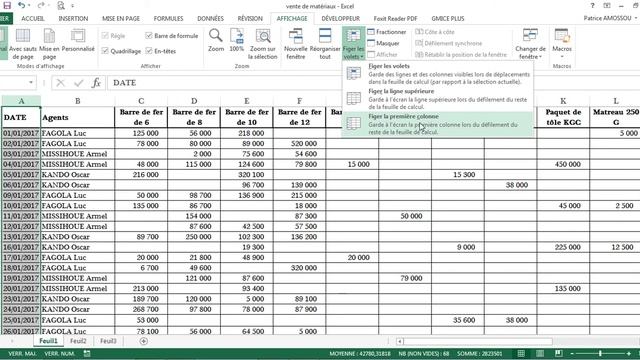Viewport: 640px width, 360px height.
Task: Click the cancel X in formula bar
Action: point(60,83)
